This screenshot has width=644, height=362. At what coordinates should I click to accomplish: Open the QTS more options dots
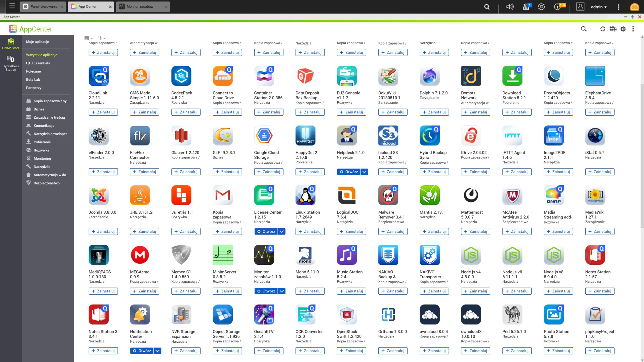(x=619, y=7)
